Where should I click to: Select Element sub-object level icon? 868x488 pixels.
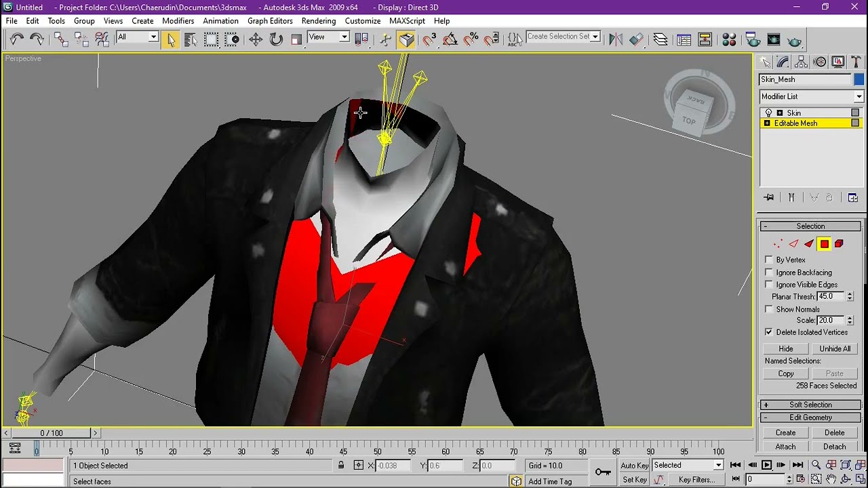point(839,244)
